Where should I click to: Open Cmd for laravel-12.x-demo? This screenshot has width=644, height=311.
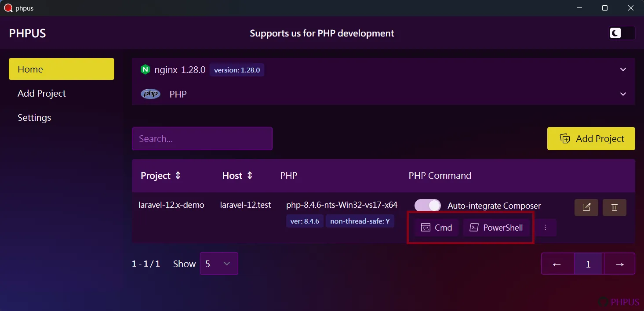click(x=437, y=228)
